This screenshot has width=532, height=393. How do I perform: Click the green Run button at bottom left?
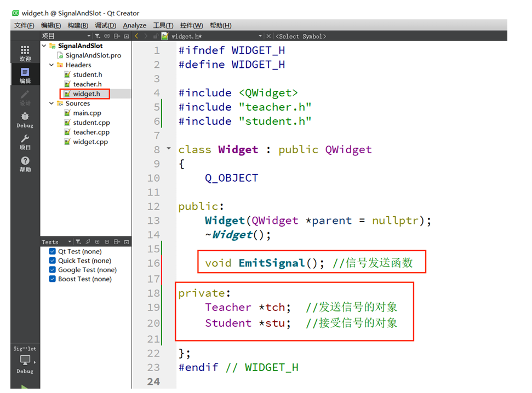[24, 386]
